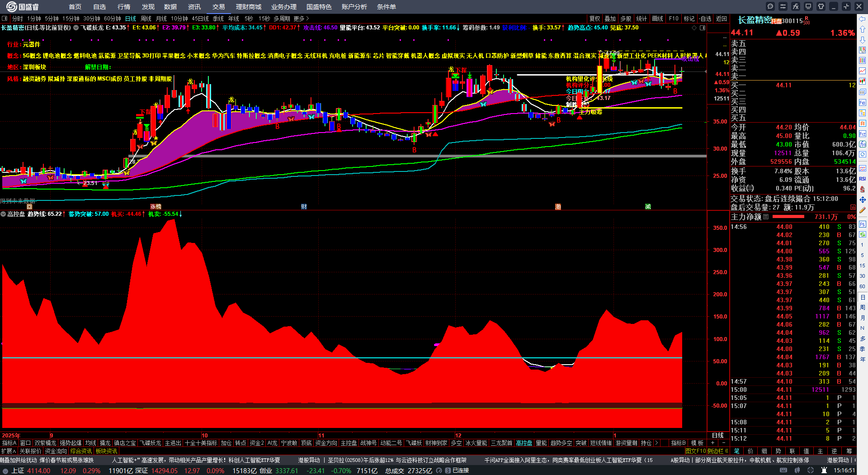This screenshot has height=475, width=868.
Task: Open the candlestick chart icon in right sidebar
Action: 863,81
